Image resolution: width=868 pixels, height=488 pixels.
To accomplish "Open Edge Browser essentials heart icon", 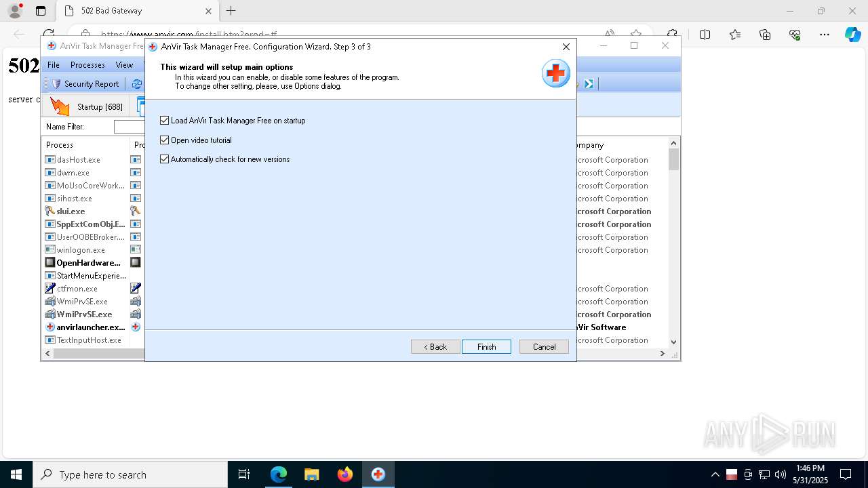I will point(795,35).
